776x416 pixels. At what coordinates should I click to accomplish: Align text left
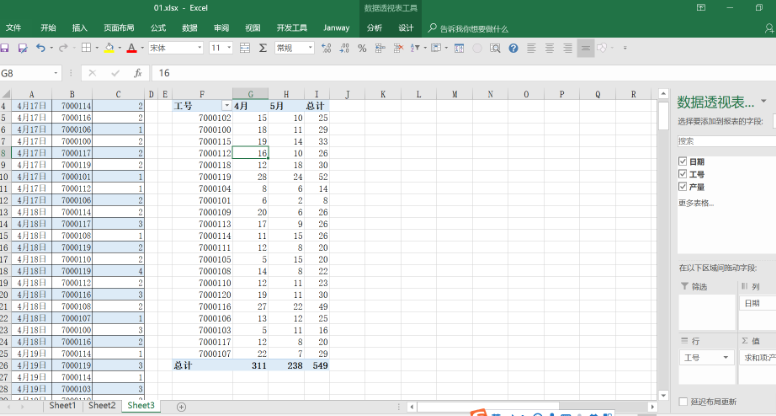point(531,48)
